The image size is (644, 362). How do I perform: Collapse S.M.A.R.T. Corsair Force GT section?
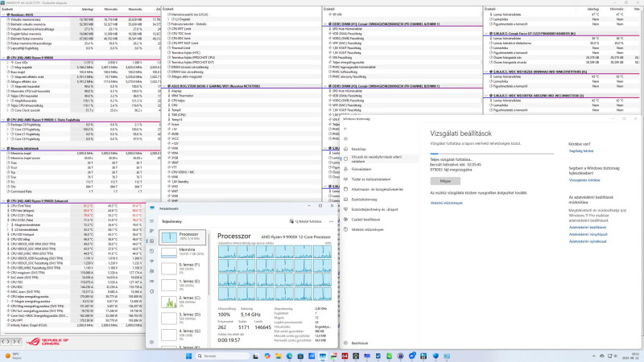486,34
